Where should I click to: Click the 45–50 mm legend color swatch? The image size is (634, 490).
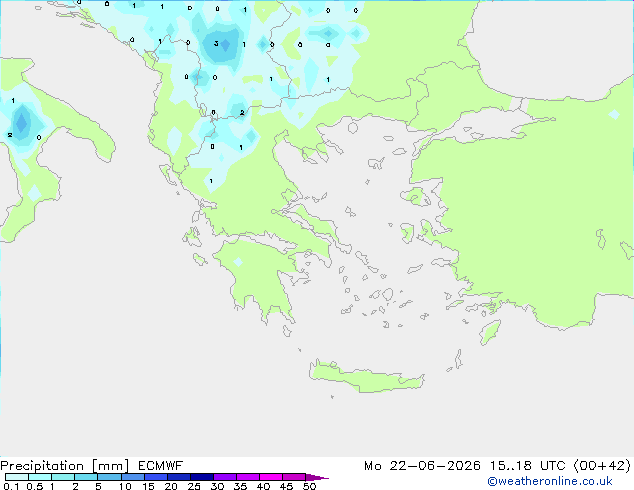pos(294,477)
